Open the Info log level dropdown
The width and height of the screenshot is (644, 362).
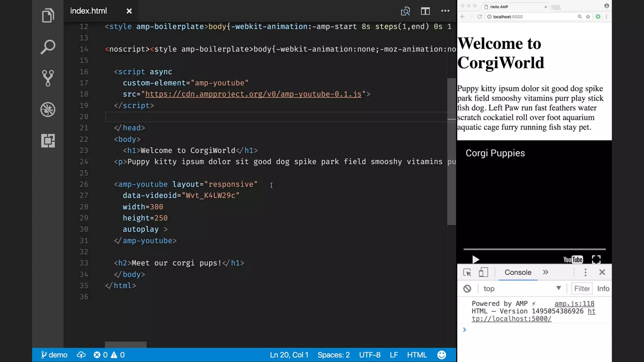click(603, 288)
